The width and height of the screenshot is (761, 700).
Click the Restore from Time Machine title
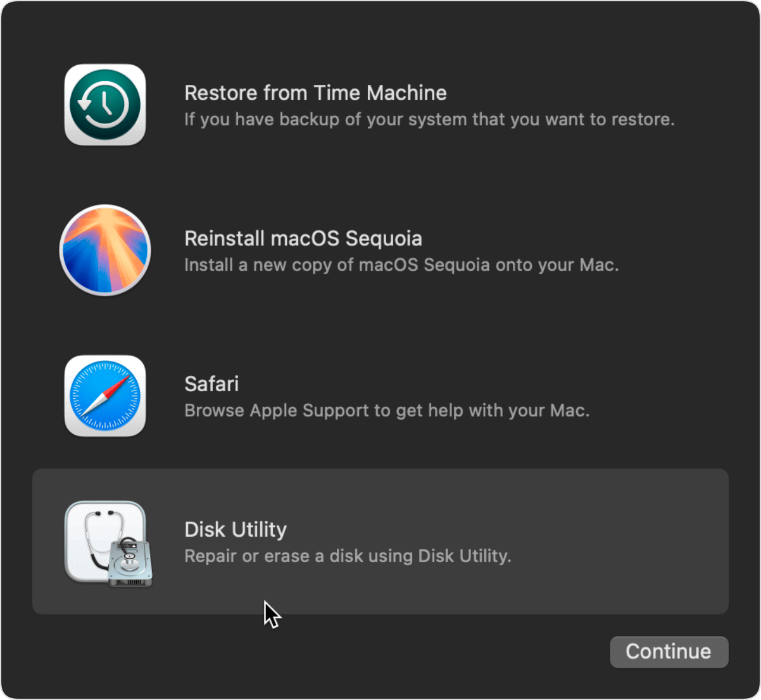click(315, 93)
